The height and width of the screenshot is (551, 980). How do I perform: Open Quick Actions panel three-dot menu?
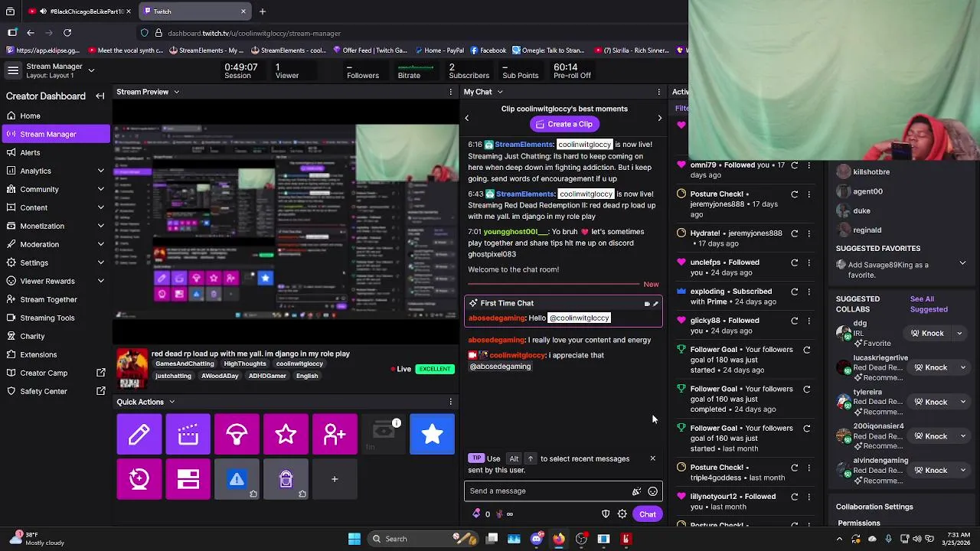coord(450,402)
